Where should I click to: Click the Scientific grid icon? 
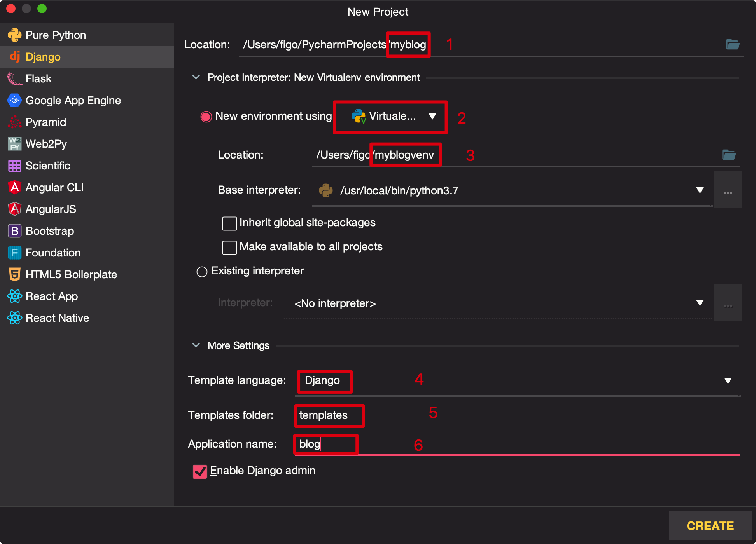pos(14,166)
